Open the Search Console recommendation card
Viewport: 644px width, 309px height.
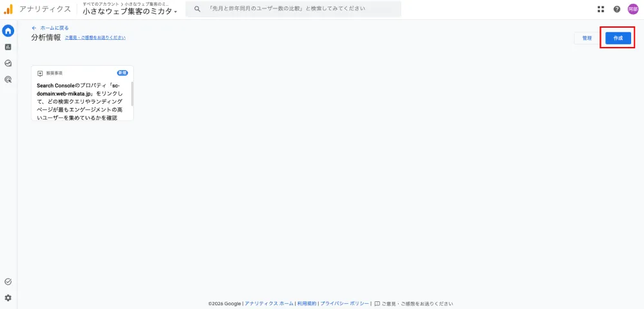click(x=82, y=93)
